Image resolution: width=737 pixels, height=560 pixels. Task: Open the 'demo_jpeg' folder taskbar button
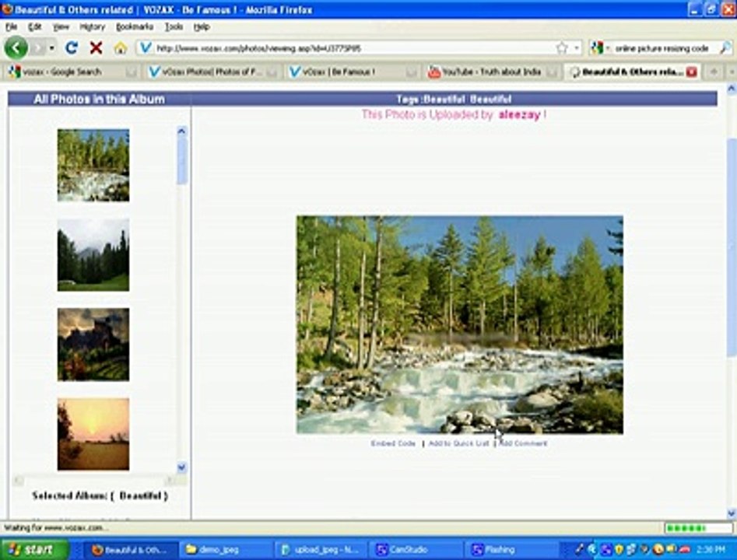(x=226, y=550)
